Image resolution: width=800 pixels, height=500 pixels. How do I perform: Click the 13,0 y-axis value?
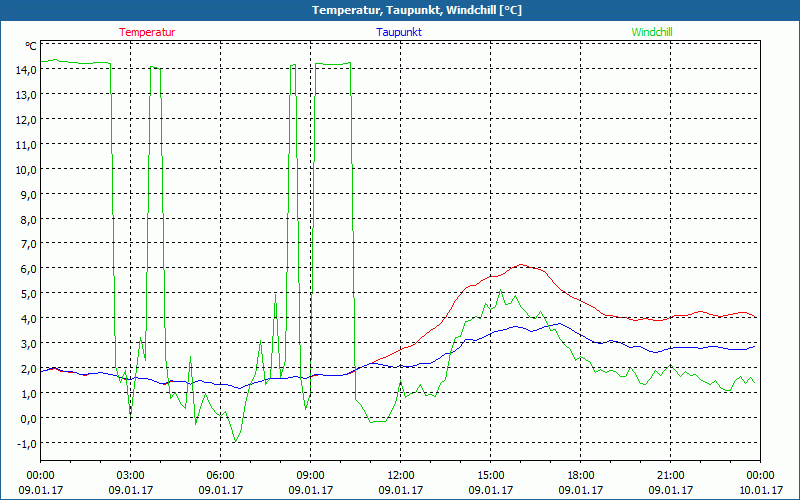pos(26,94)
